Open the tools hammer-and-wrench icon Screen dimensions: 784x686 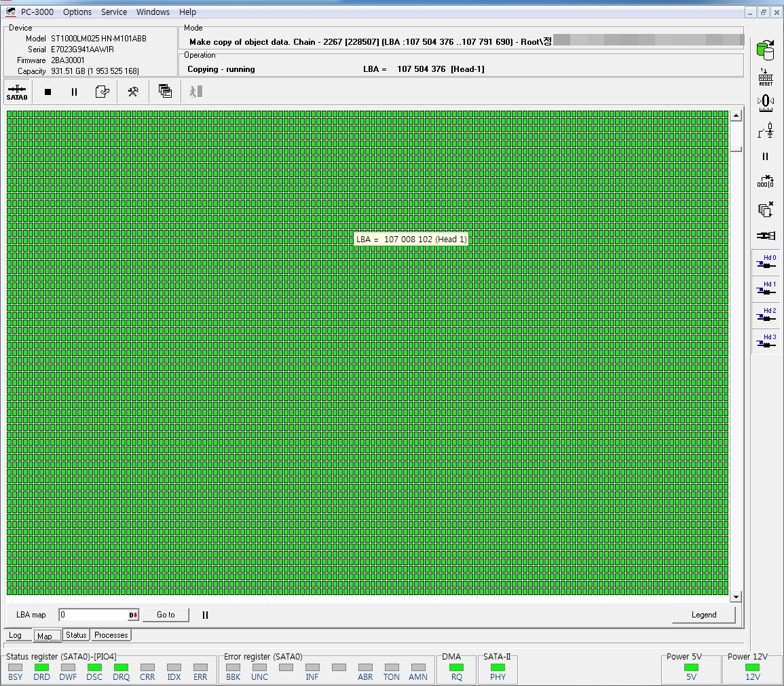133,92
